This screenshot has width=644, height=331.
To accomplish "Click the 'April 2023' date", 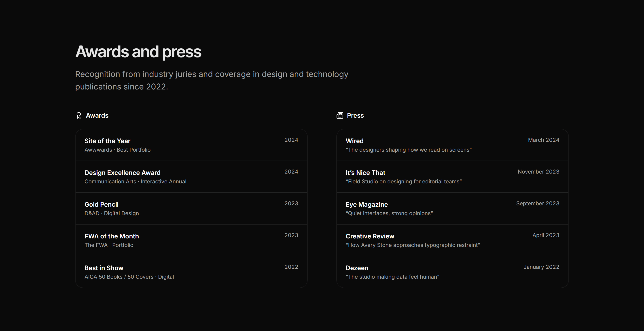I will 546,235.
